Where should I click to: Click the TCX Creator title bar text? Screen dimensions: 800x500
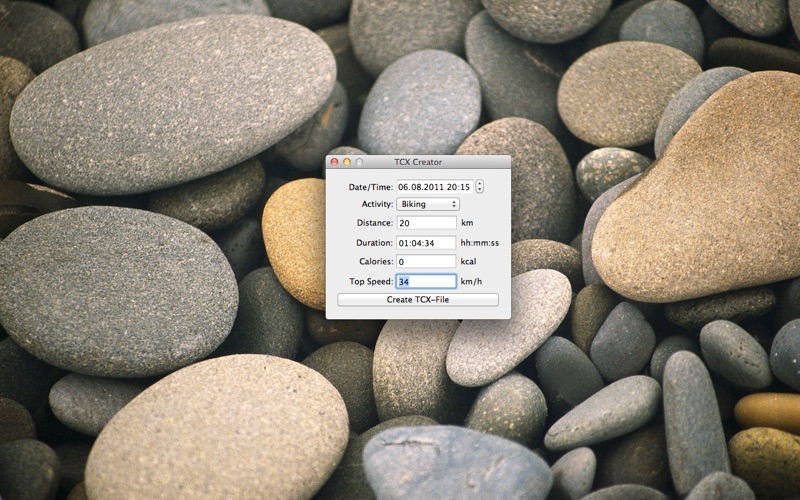point(418,162)
